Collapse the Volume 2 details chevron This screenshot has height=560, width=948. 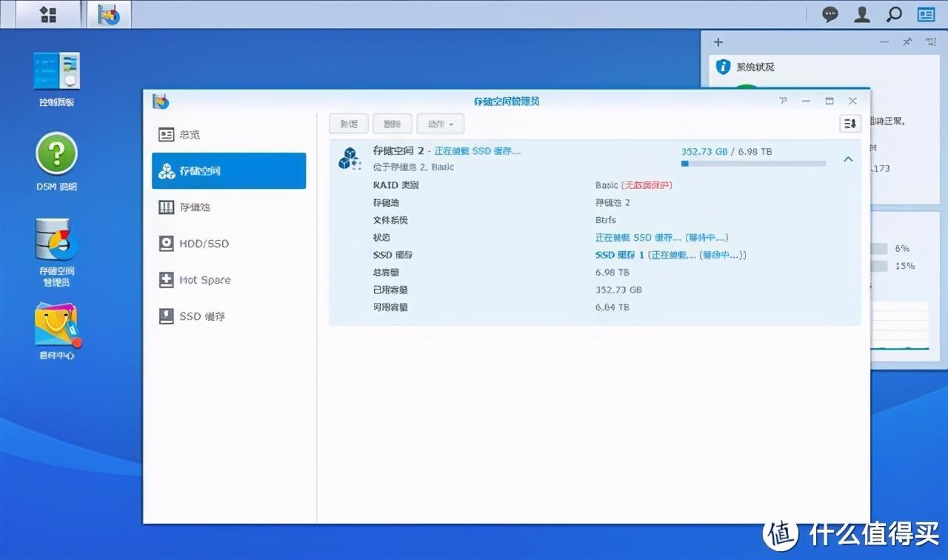[848, 159]
